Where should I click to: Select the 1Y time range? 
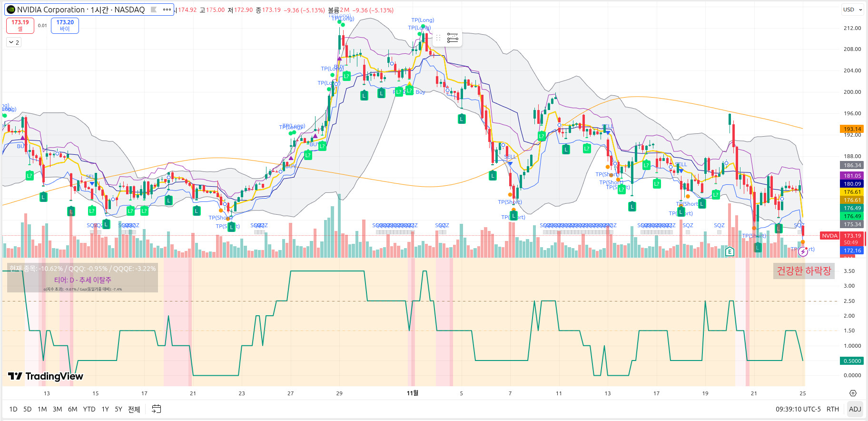pos(105,409)
